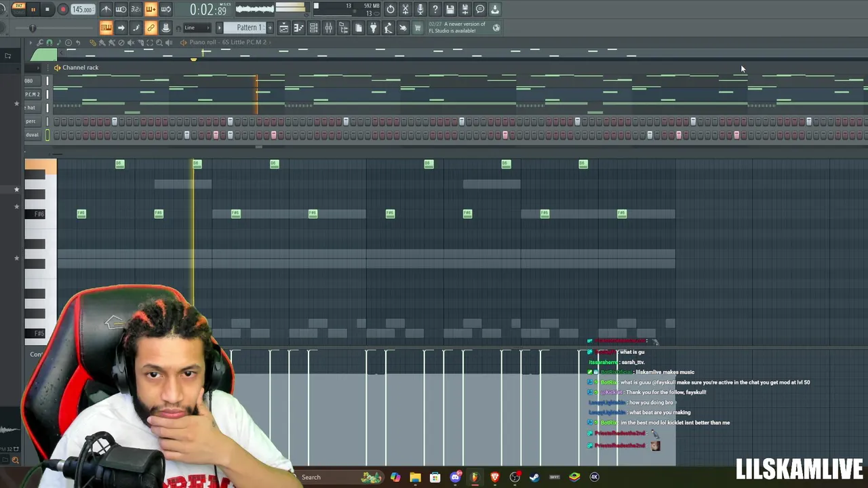Open the undo history icon
Image resolution: width=868 pixels, height=488 pixels.
pyautogui.click(x=391, y=9)
